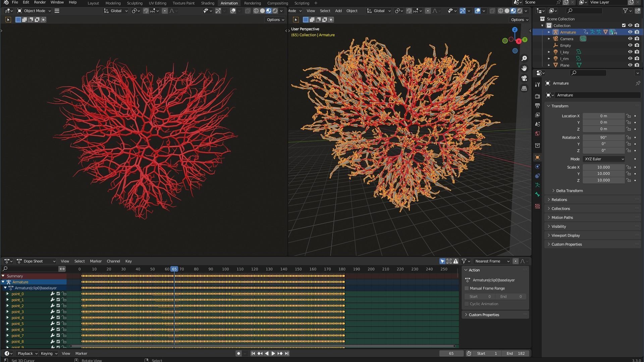Play the animation in reverse

coord(267,353)
